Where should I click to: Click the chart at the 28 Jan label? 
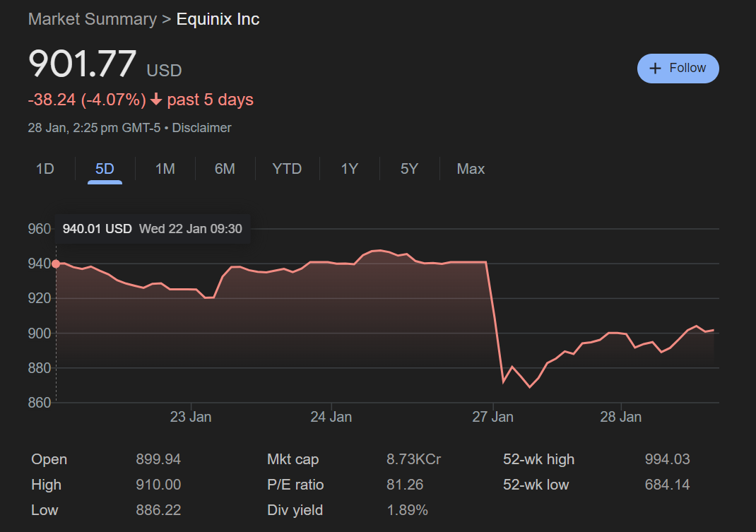point(620,417)
